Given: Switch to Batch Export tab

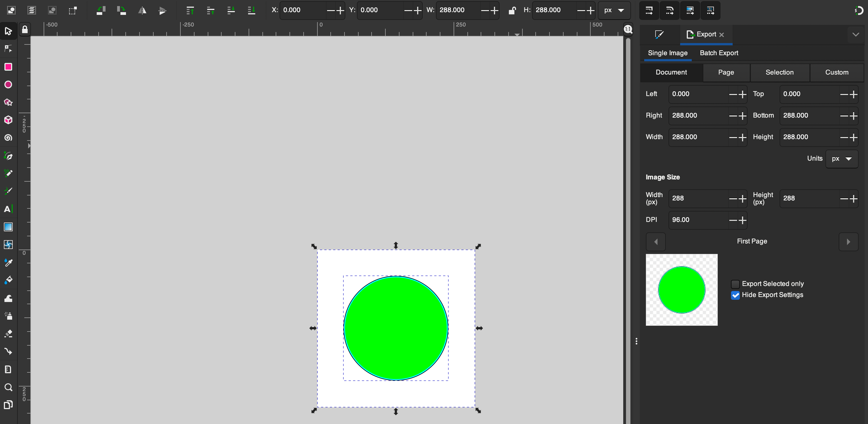Looking at the screenshot, I should [x=719, y=53].
